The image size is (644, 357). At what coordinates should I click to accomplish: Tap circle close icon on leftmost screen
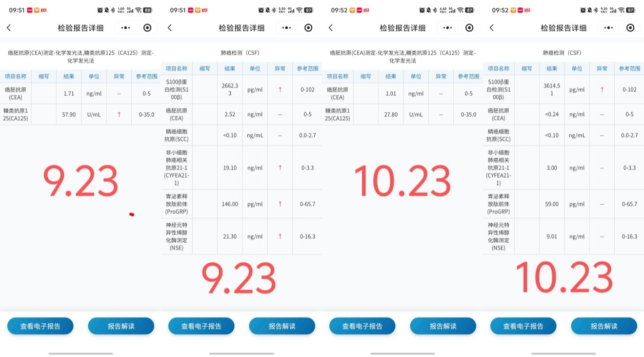pyautogui.click(x=147, y=28)
